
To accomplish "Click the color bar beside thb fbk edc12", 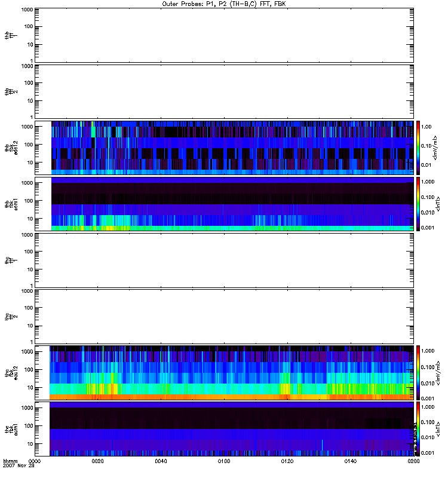I will [418, 148].
